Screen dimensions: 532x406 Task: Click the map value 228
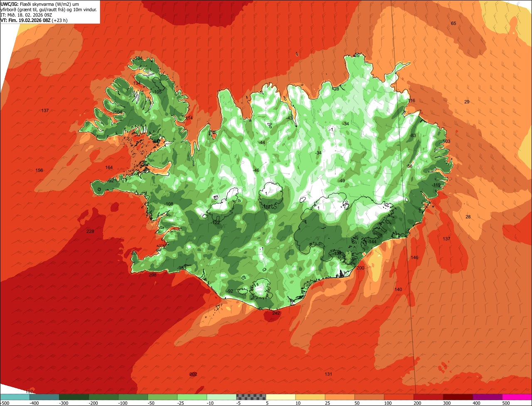[x=90, y=231]
